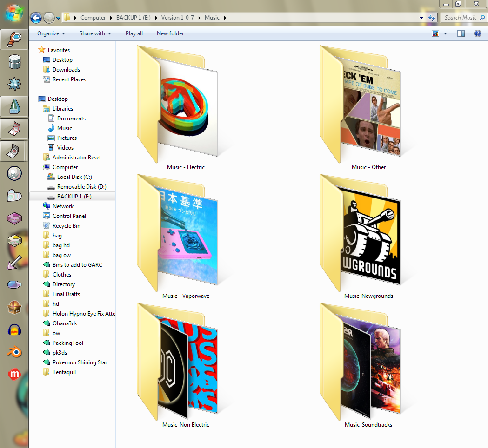This screenshot has width=488, height=448.
Task: Show address bar previous locations dropdown
Action: [x=421, y=18]
